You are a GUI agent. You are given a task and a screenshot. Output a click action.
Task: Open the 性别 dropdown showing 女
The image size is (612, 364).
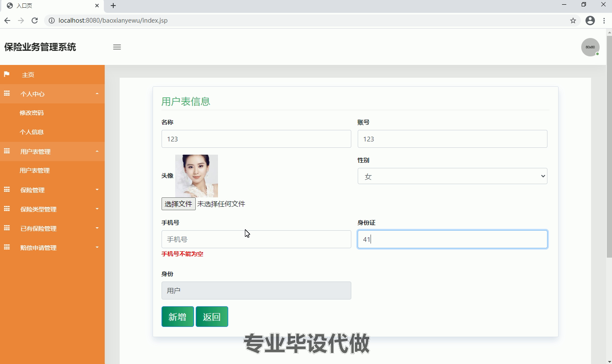click(452, 176)
